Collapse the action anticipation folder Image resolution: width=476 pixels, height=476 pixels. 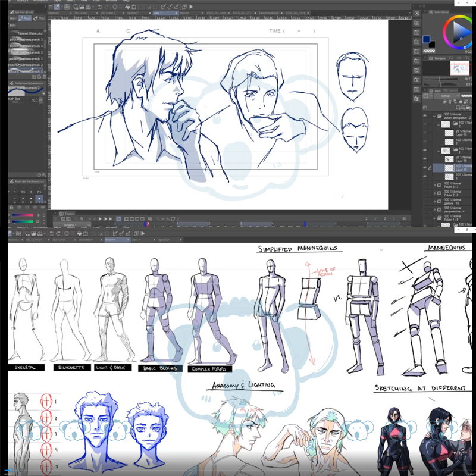pos(435,116)
